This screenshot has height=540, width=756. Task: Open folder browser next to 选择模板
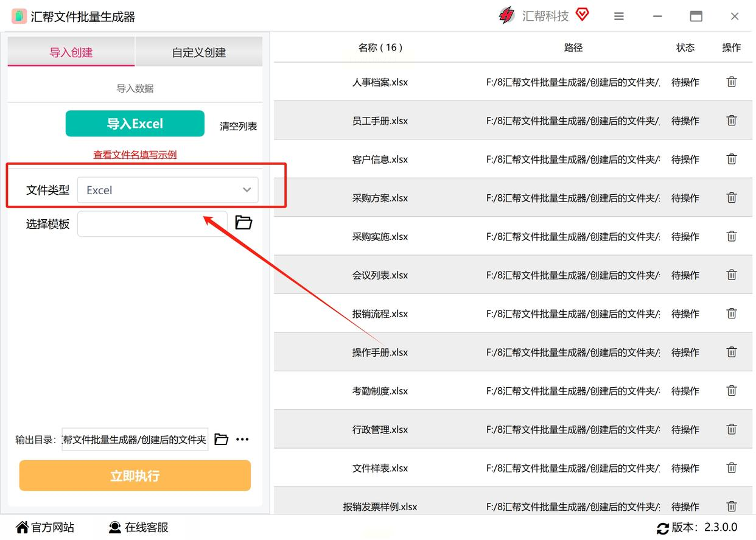(243, 222)
